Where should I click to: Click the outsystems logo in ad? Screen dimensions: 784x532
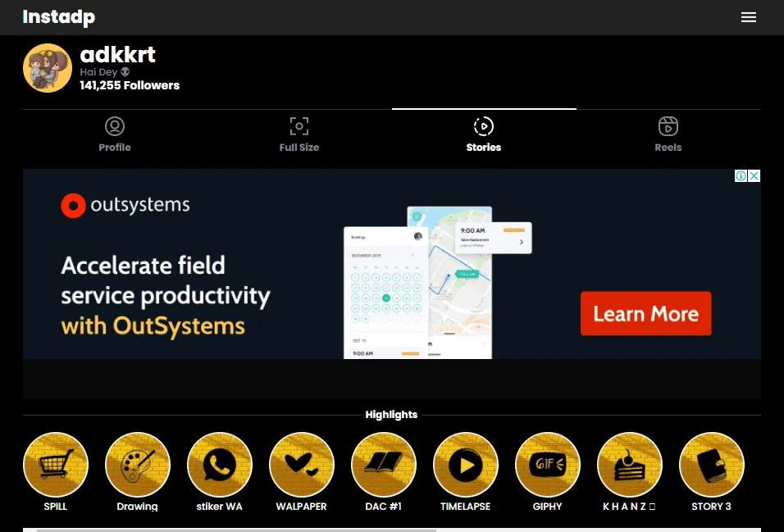coord(125,206)
